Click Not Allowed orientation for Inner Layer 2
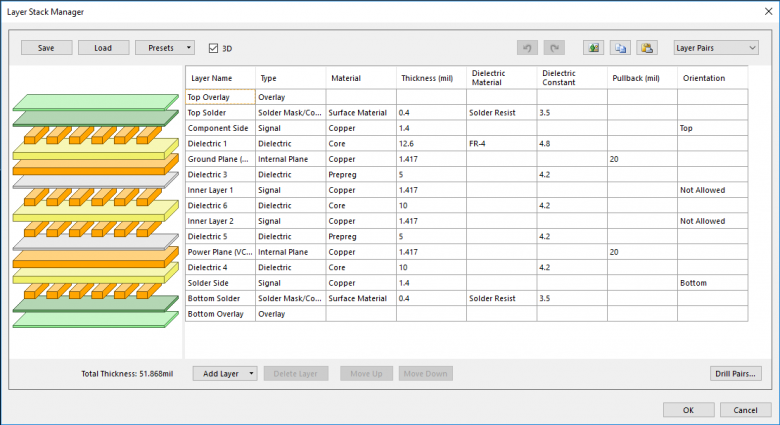The height and width of the screenshot is (425, 780). click(x=712, y=220)
